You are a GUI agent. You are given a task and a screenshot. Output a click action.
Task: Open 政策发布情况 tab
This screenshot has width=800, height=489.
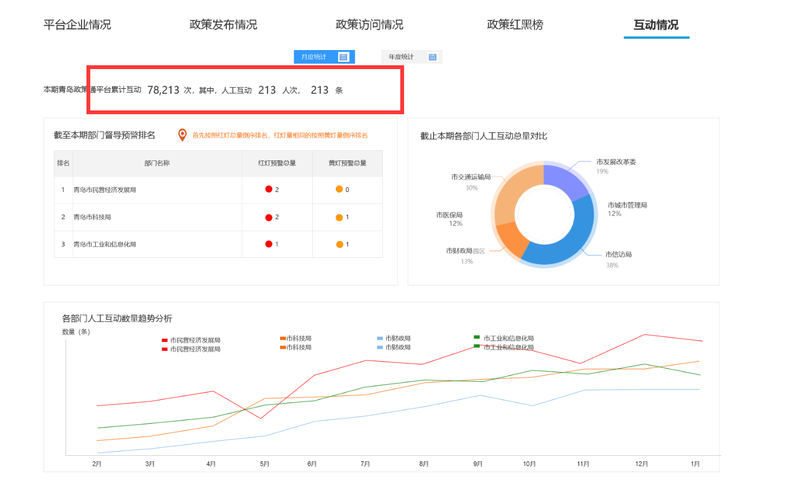point(223,25)
